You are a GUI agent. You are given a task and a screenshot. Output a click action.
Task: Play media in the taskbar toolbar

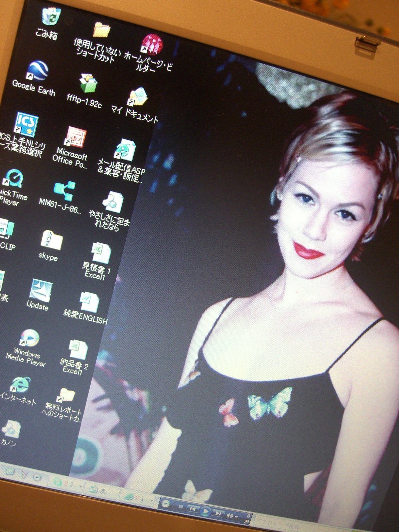click(x=205, y=510)
